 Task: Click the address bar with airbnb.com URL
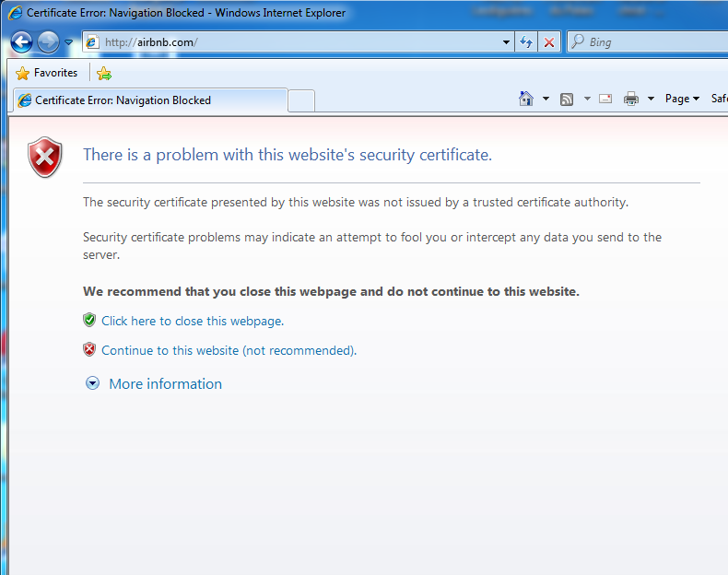pos(298,42)
